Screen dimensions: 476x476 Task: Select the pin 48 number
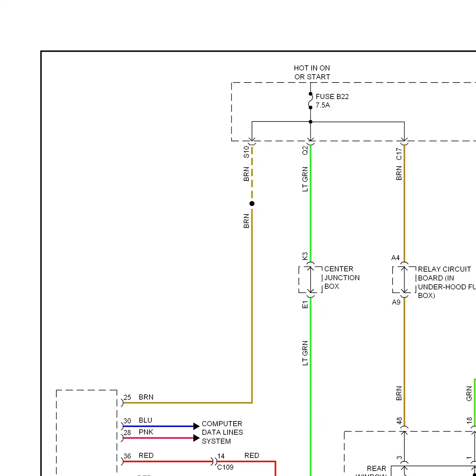pos(399,421)
